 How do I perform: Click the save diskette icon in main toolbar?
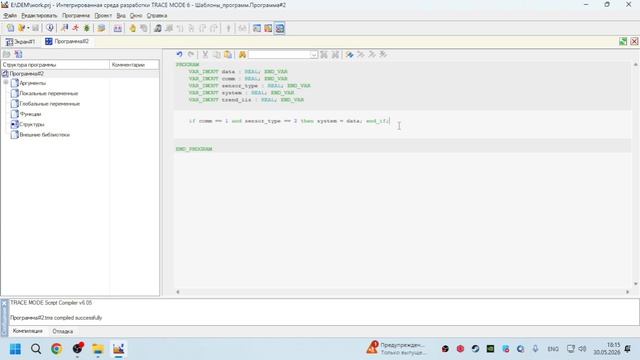click(x=36, y=28)
